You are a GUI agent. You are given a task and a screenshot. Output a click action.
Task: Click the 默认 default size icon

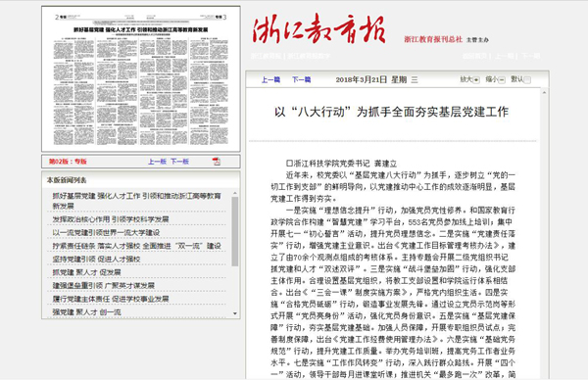coord(527,80)
